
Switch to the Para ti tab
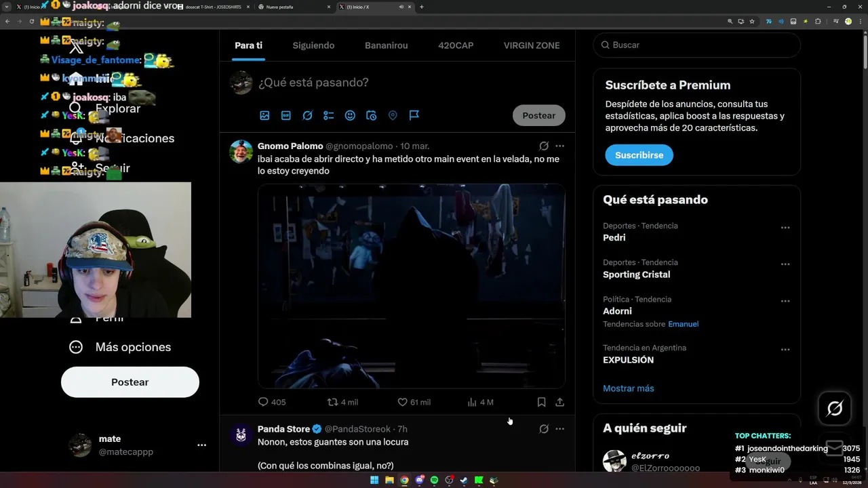(x=248, y=45)
